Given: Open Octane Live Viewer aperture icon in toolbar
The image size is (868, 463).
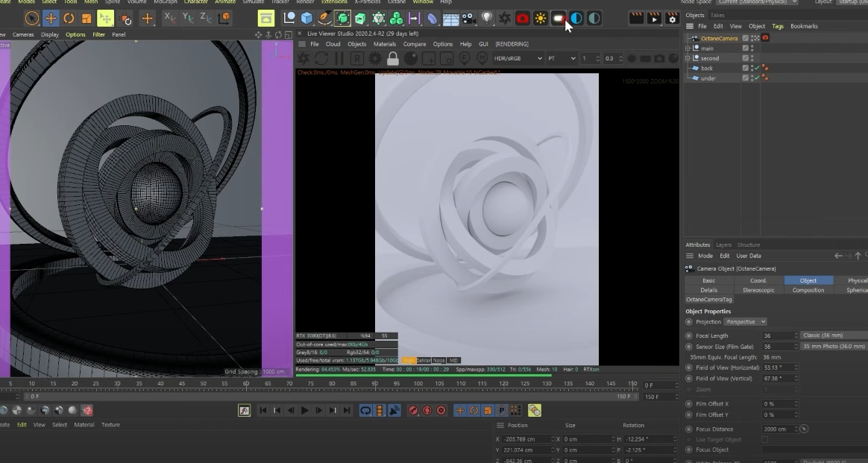Looking at the screenshot, I should coord(504,18).
